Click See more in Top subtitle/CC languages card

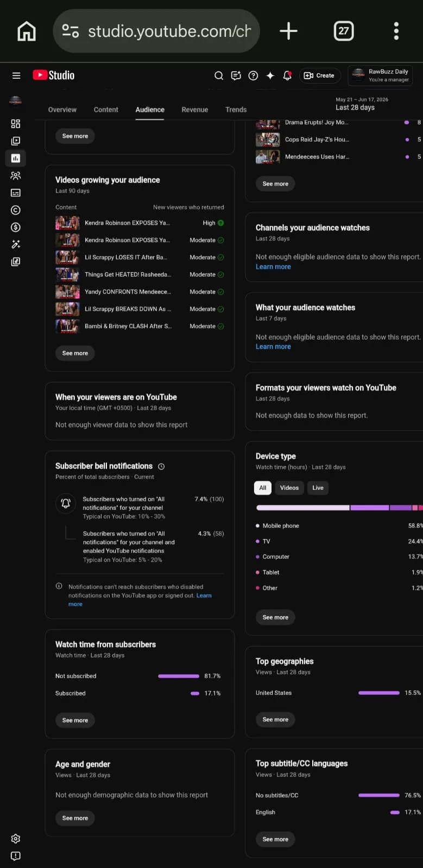(275, 839)
